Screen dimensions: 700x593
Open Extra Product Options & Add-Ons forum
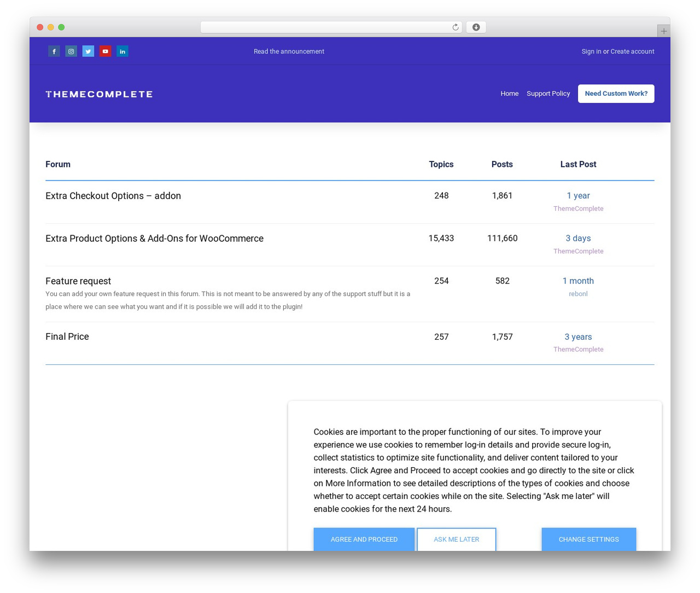154,239
